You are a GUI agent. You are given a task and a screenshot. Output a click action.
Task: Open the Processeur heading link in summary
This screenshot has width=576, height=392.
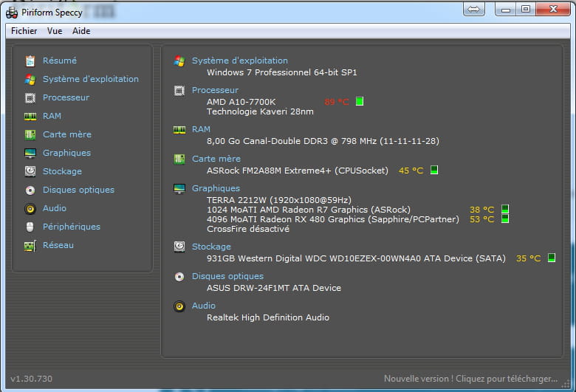coord(215,90)
